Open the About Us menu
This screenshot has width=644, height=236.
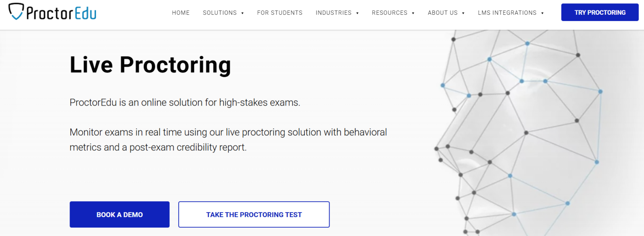click(x=442, y=13)
